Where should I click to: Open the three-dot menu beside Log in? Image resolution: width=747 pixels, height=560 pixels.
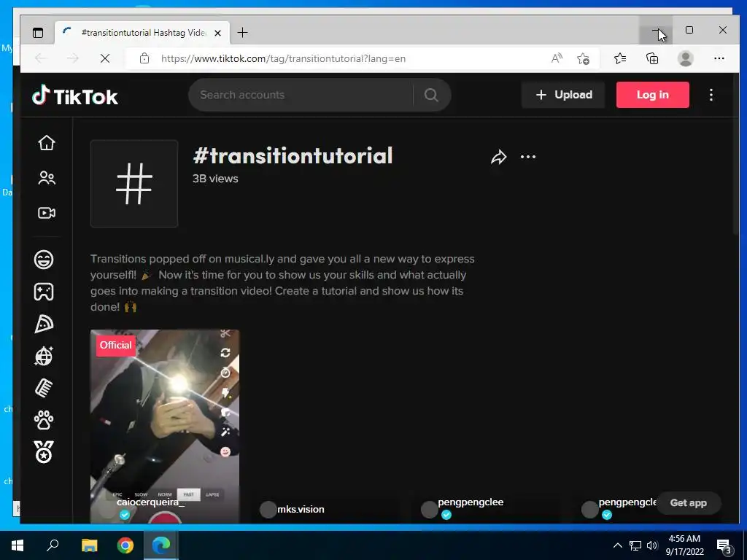[x=711, y=95]
